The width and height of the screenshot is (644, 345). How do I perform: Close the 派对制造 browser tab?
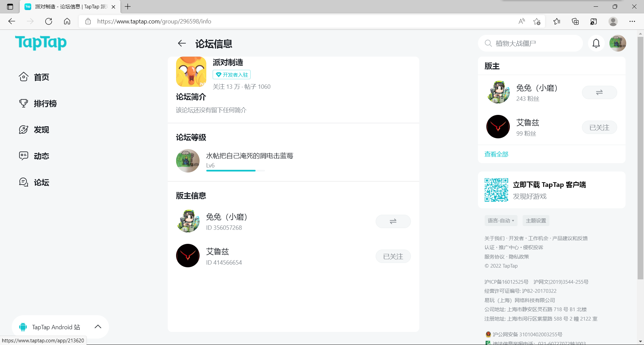113,7
